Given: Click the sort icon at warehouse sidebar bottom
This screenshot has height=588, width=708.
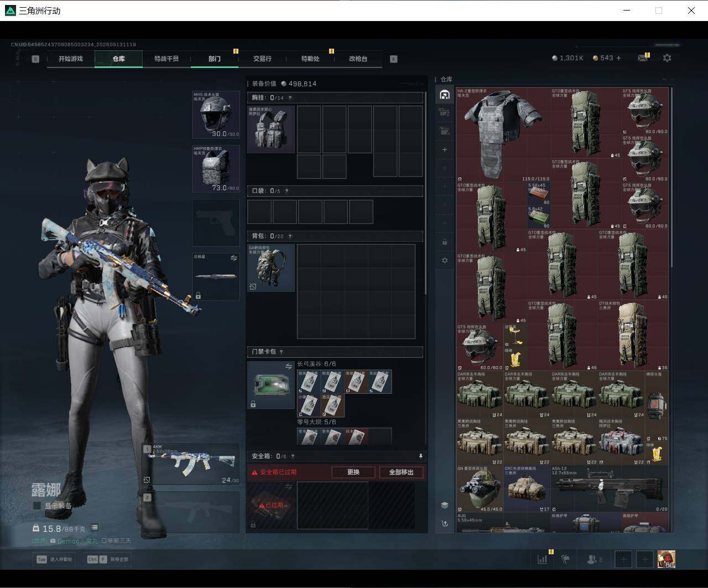Looking at the screenshot, I should click(445, 523).
